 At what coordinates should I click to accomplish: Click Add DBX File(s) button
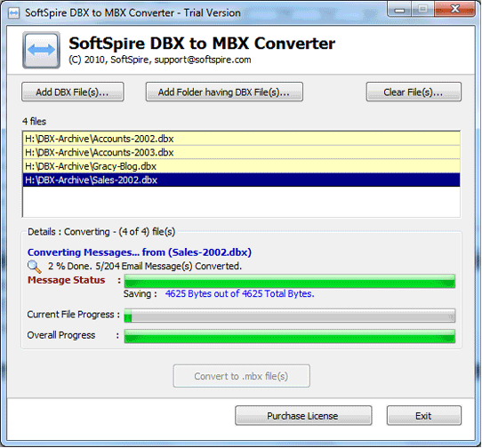coord(73,92)
